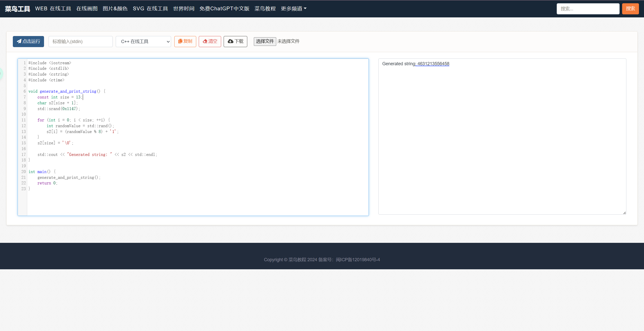This screenshot has width=644, height=331.
Task: Open the 图片&颜色 menu item
Action: [115, 9]
